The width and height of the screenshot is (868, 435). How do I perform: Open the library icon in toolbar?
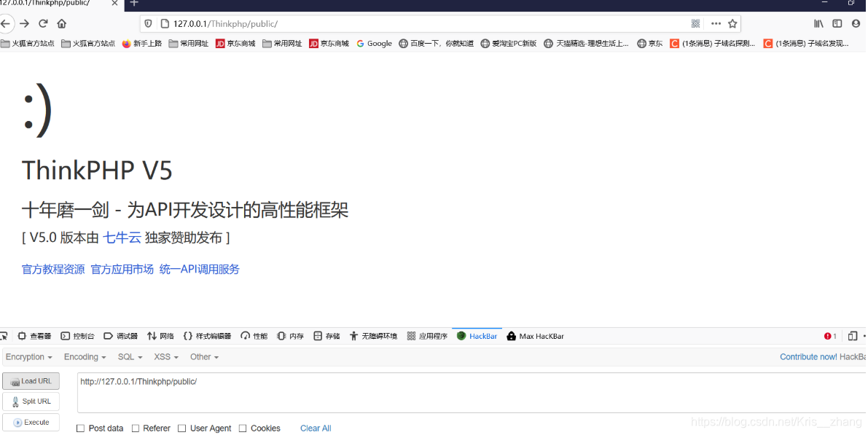point(818,24)
